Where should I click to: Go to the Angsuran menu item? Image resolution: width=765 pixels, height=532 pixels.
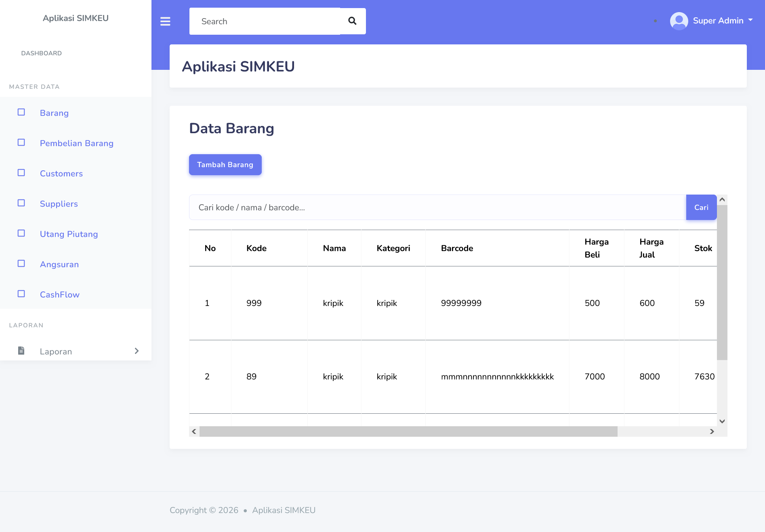(x=59, y=264)
